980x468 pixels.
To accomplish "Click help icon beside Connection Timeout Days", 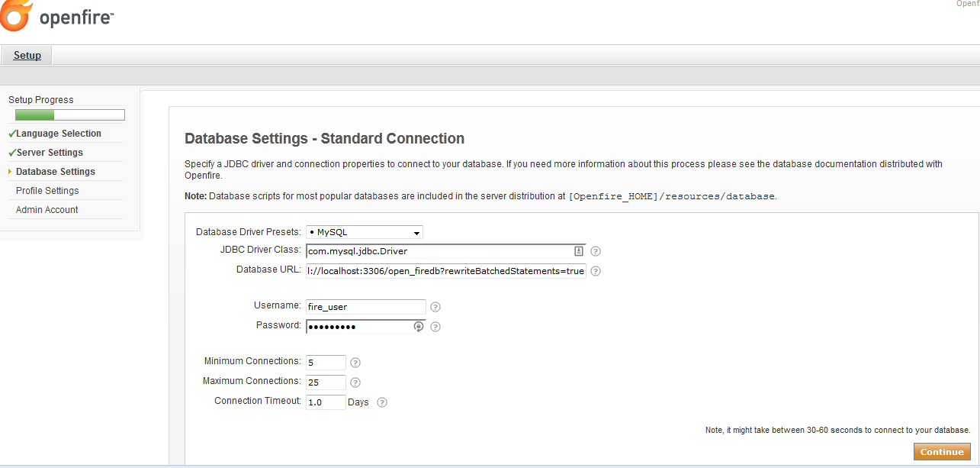I will point(382,402).
